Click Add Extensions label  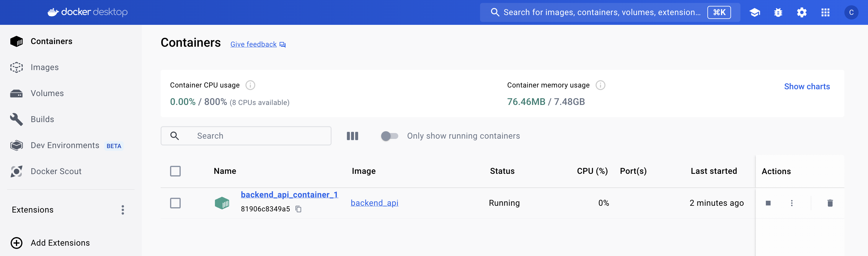pos(60,243)
